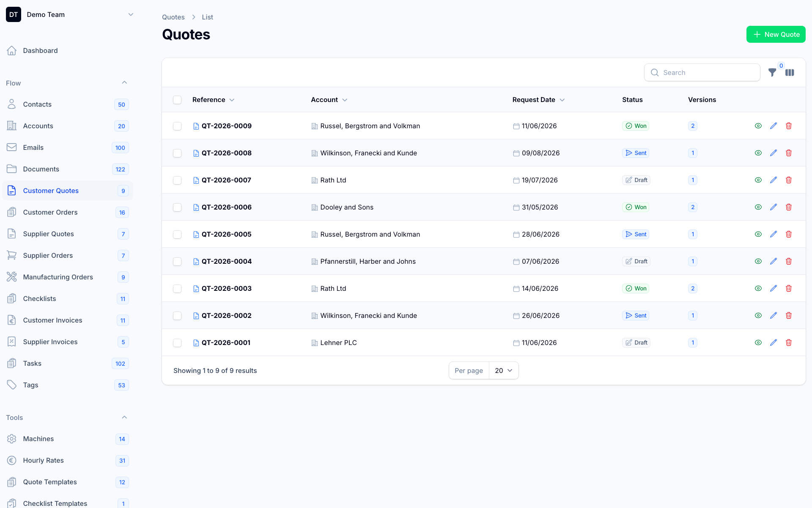Open quote reference QT-2026-0006 link
The width and height of the screenshot is (812, 508).
(227, 207)
